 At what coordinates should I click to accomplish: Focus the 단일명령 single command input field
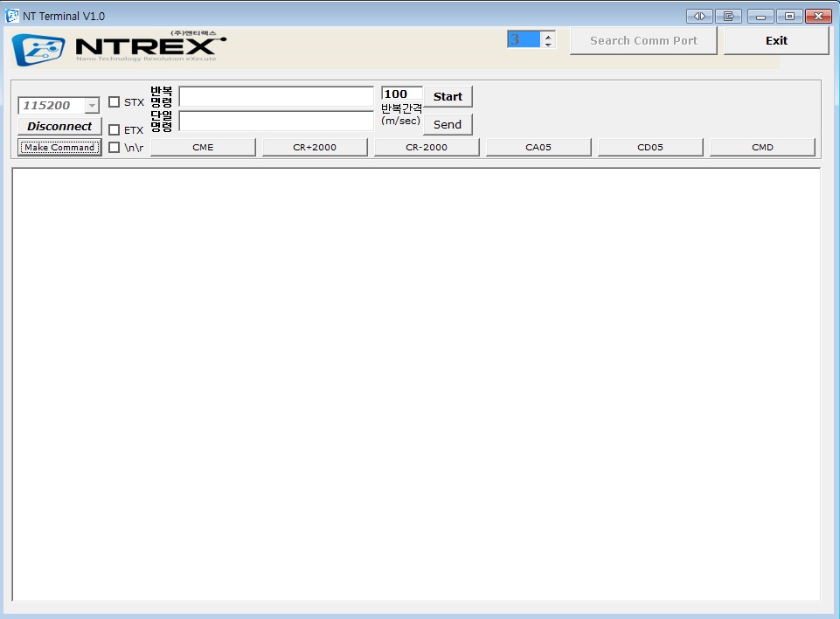click(276, 122)
